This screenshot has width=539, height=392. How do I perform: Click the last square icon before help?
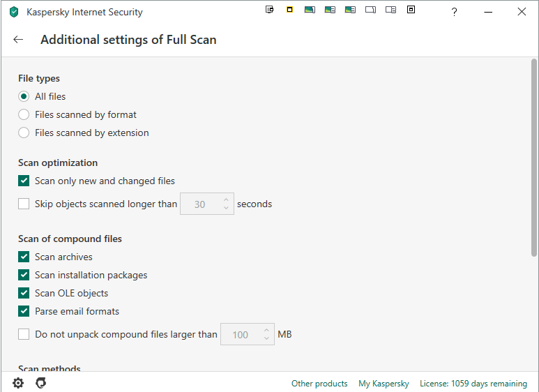411,10
